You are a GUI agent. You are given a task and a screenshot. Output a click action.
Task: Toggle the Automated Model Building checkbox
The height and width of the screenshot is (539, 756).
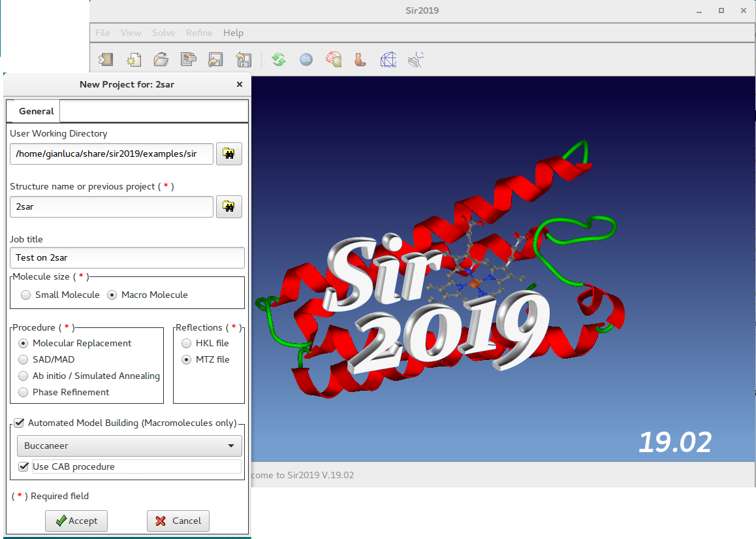coord(20,423)
